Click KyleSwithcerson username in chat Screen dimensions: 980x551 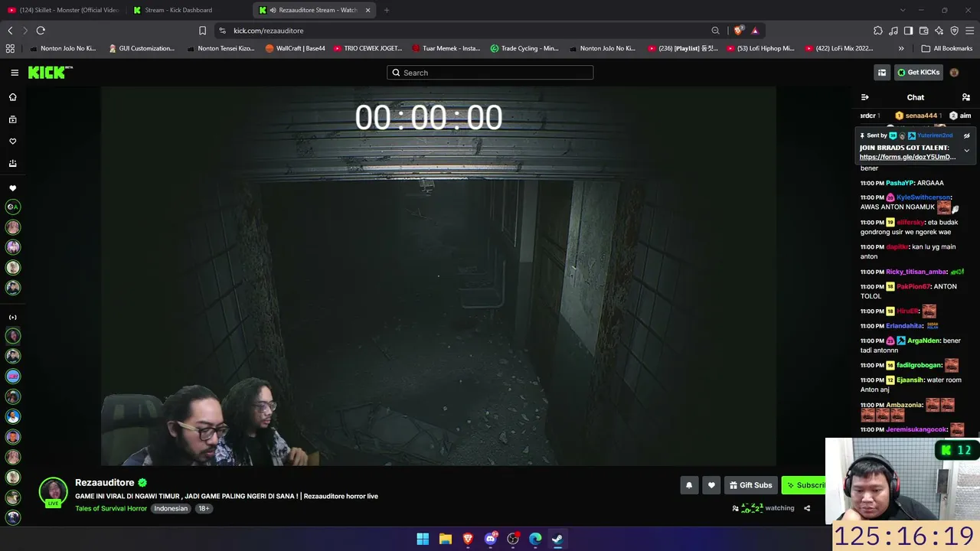(923, 197)
